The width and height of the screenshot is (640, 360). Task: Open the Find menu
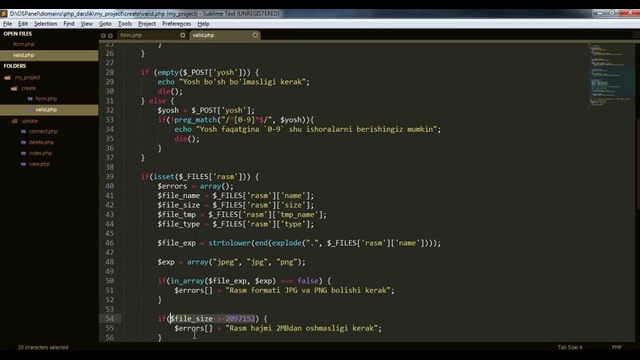(x=69, y=24)
